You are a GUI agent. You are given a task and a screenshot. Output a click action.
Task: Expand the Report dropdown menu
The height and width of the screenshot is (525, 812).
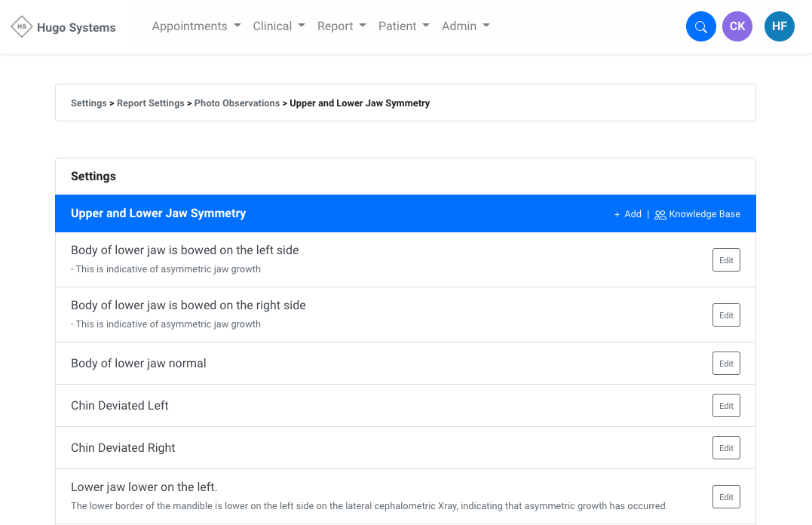(342, 26)
